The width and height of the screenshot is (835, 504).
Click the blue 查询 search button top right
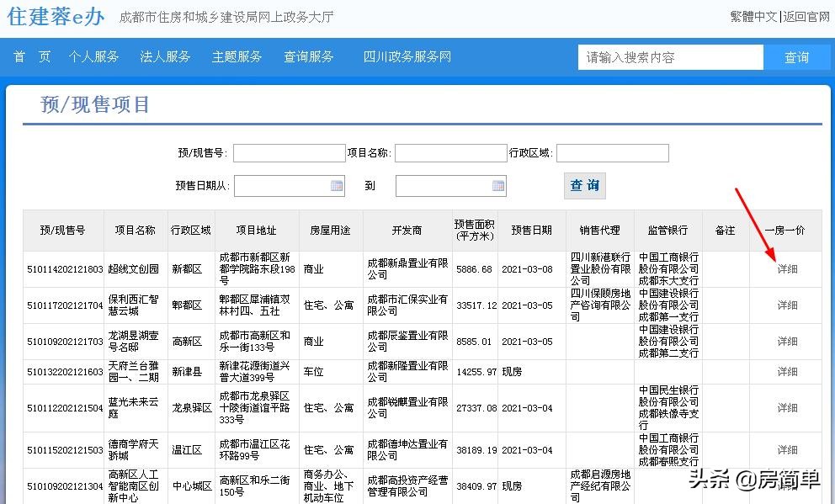(797, 57)
